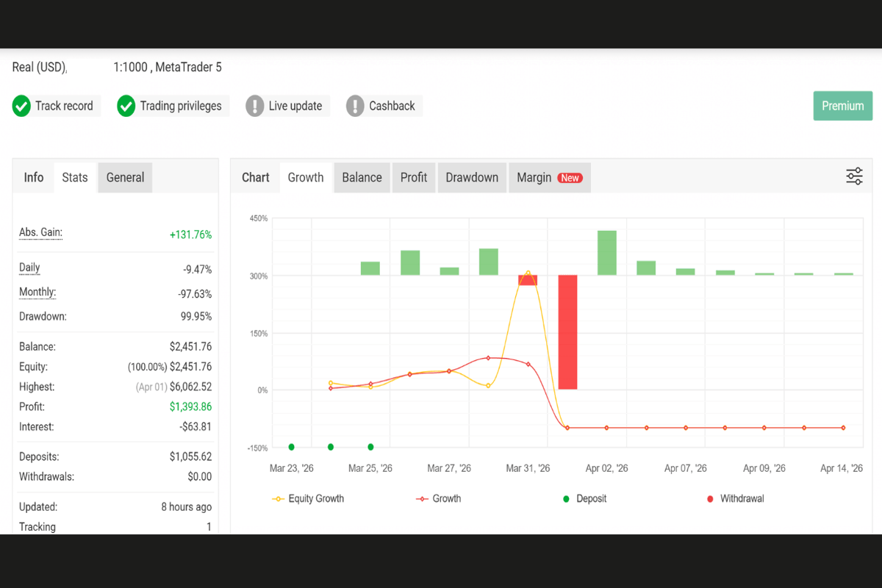Select the Stats tab

[x=75, y=177]
